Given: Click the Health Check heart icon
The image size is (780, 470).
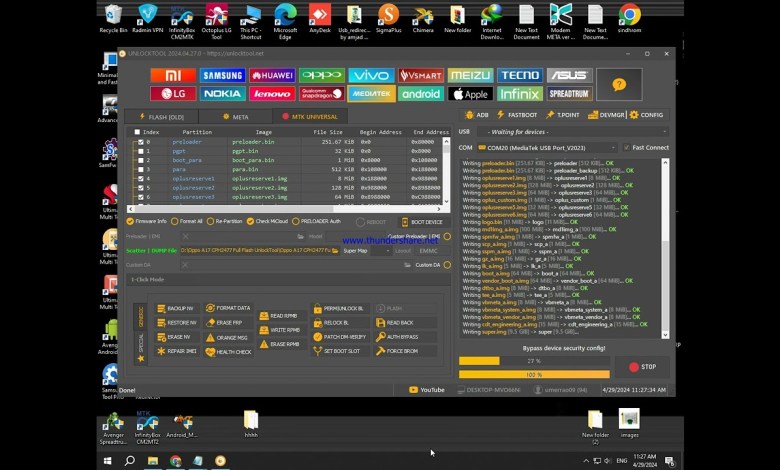Looking at the screenshot, I should click(x=232, y=352).
